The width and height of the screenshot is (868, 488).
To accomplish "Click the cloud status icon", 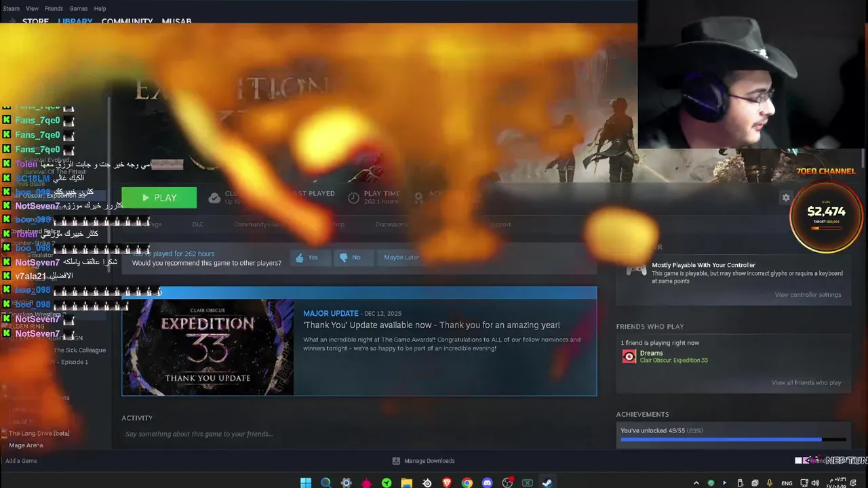I will coord(214,198).
